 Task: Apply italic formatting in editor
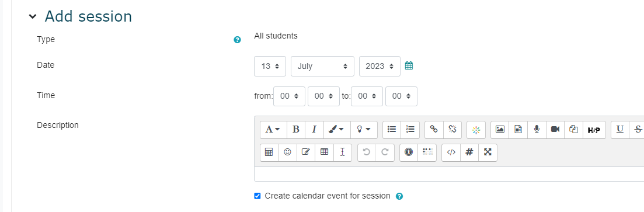[314, 130]
